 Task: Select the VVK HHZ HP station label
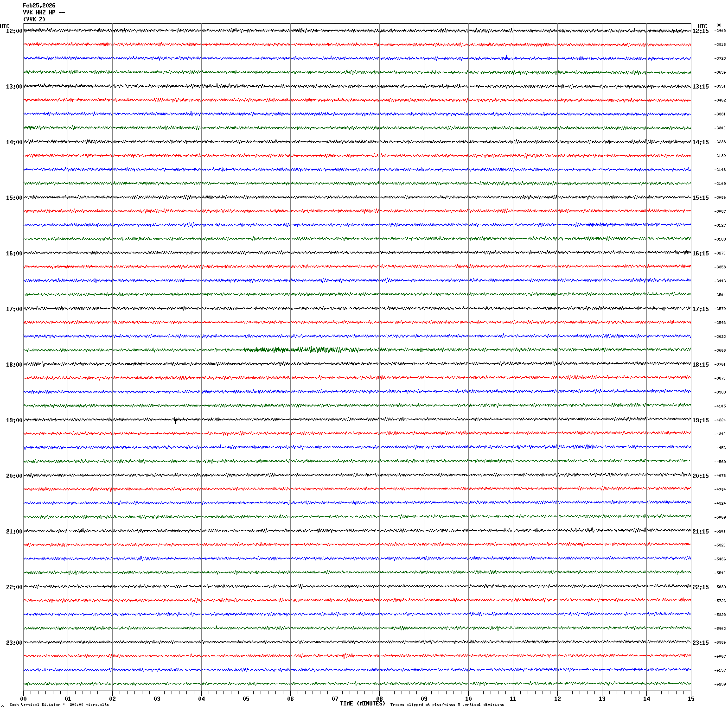pos(44,13)
